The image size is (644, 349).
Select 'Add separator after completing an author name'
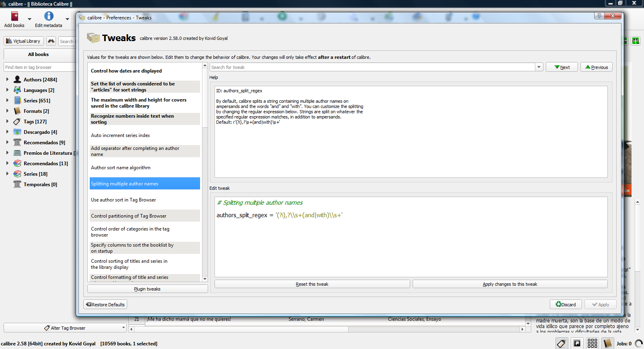[x=145, y=151]
